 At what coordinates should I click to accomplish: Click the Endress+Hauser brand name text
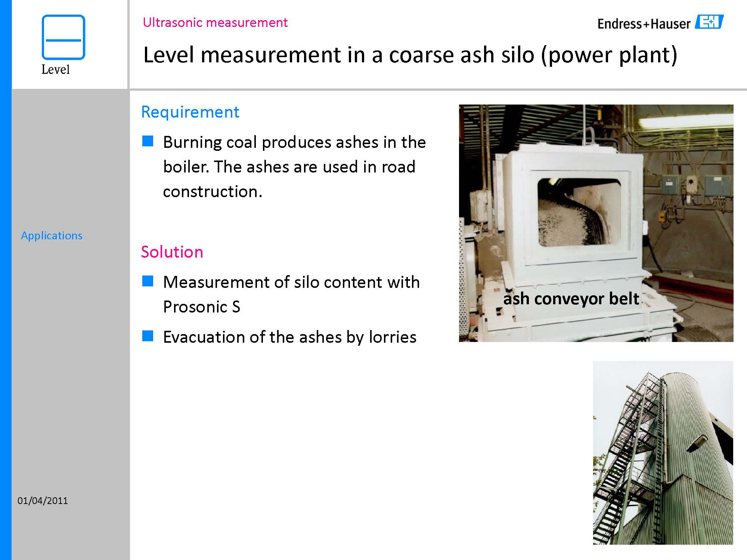coord(644,24)
